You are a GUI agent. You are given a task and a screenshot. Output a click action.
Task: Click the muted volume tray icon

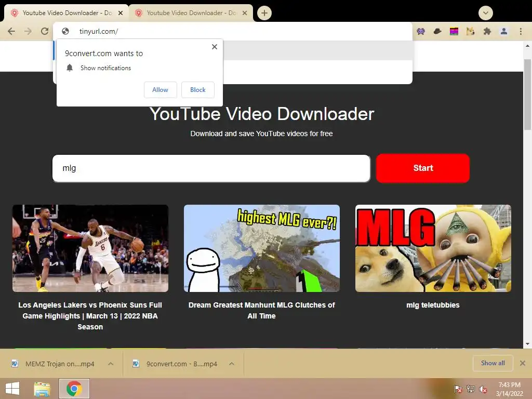click(x=483, y=389)
